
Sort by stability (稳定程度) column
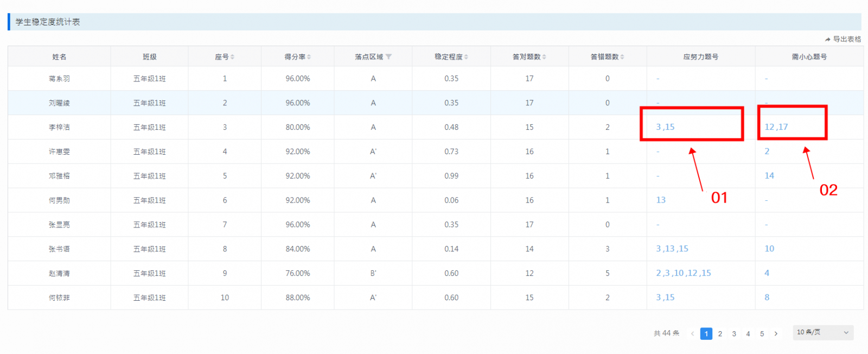(x=466, y=57)
